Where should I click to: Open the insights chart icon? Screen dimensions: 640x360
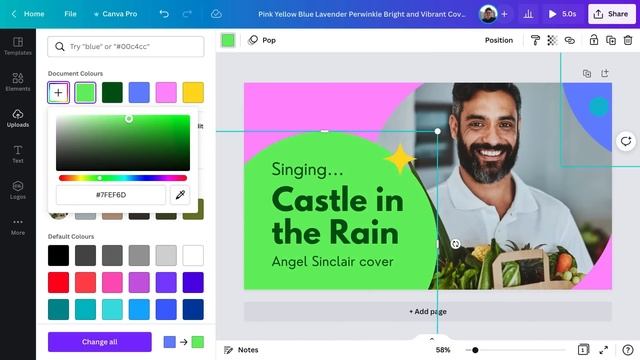pos(528,14)
